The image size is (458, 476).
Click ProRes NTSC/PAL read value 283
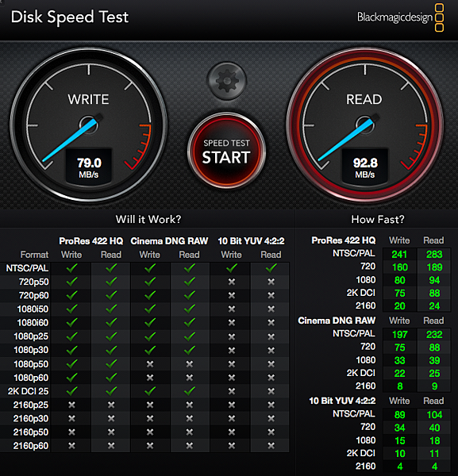(434, 255)
